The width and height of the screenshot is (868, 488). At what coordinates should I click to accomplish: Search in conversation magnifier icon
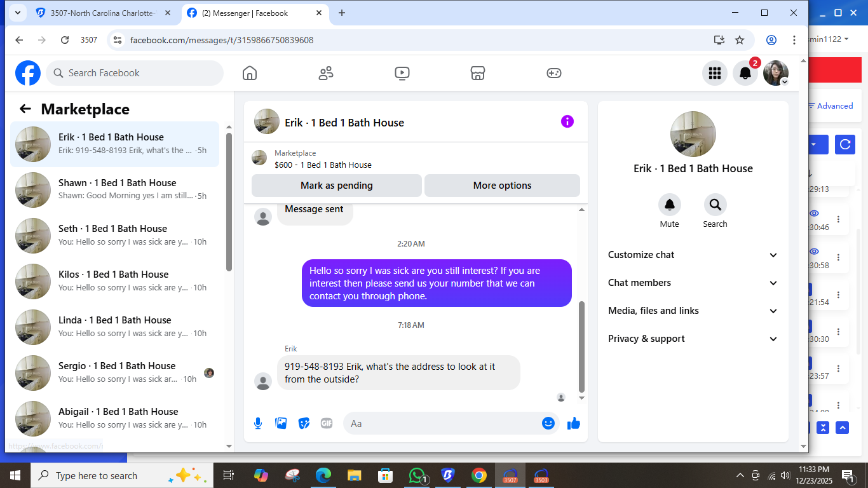pyautogui.click(x=715, y=205)
